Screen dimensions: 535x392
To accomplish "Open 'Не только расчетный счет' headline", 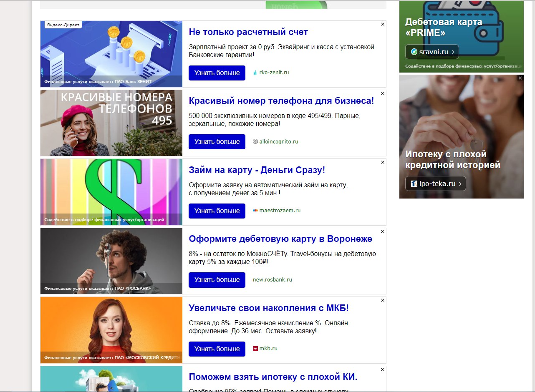I will tap(248, 32).
